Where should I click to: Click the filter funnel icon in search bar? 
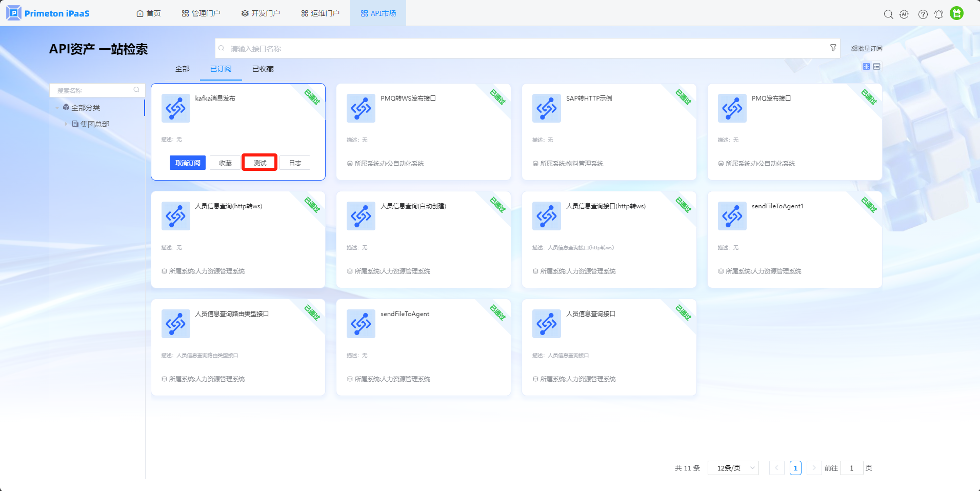click(x=833, y=48)
